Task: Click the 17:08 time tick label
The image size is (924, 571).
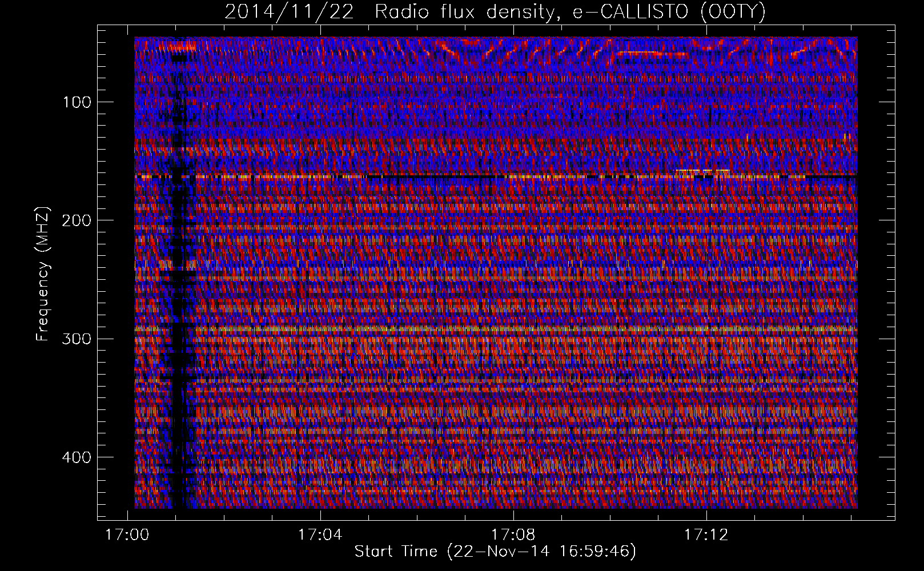Action: pyautogui.click(x=513, y=535)
